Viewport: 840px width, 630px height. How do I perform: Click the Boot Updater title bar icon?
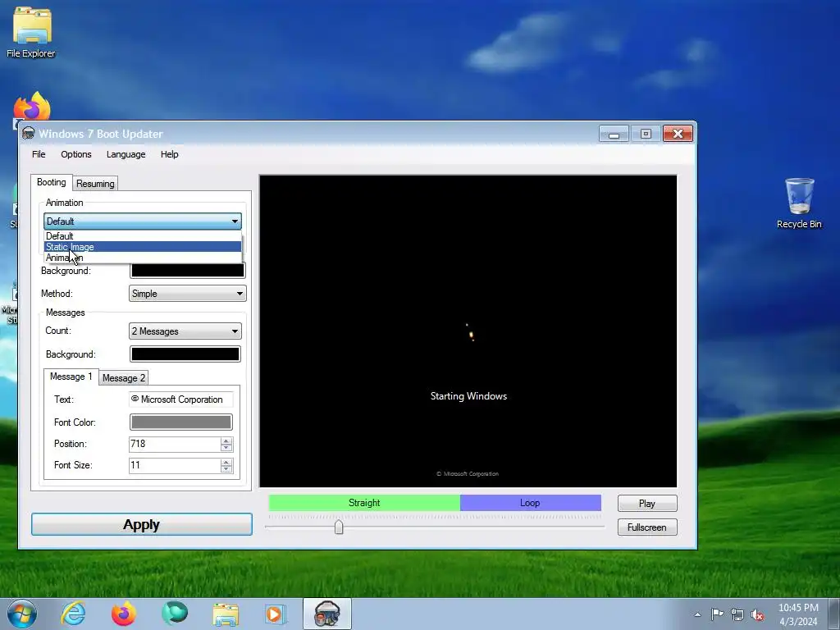[29, 134]
